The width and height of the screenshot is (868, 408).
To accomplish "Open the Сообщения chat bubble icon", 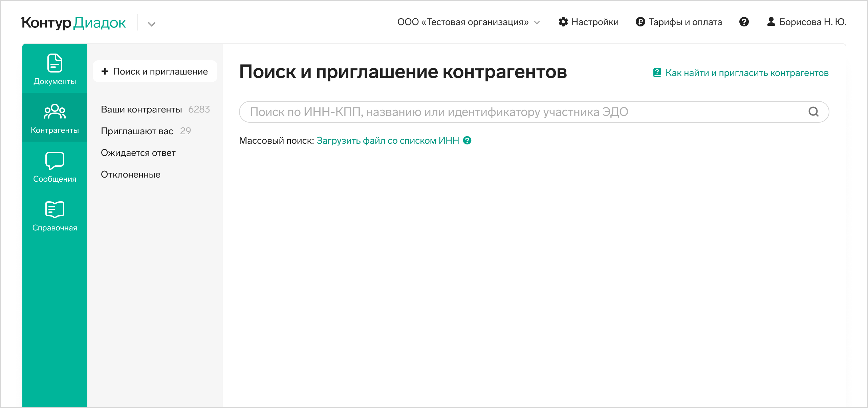I will pos(55,161).
